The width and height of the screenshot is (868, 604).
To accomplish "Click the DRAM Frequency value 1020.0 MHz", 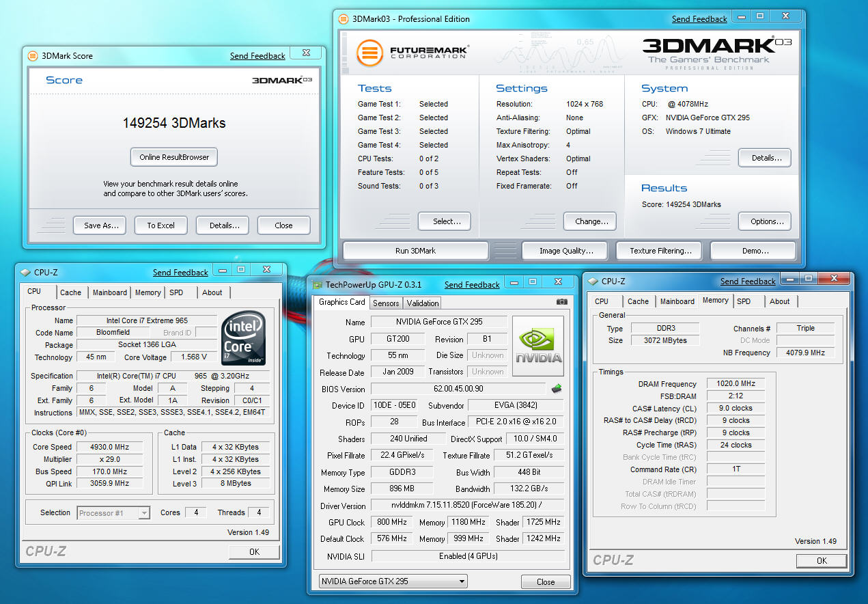I will click(x=736, y=384).
